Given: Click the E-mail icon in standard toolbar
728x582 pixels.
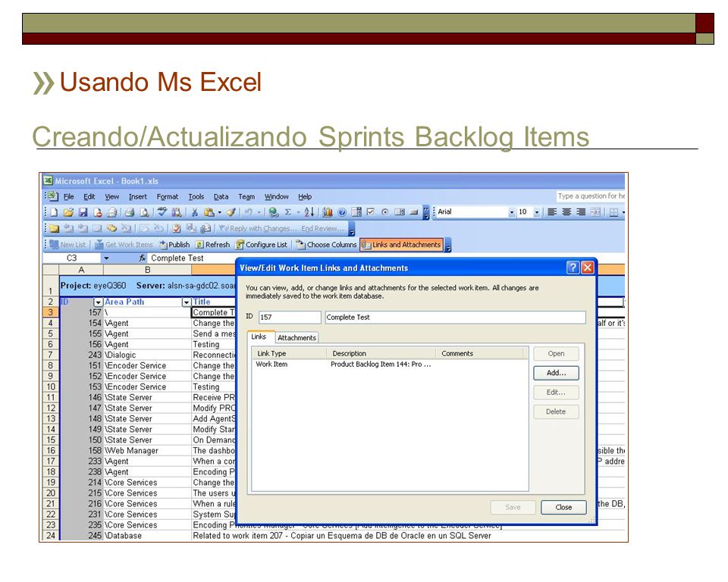Looking at the screenshot, I should click(x=112, y=212).
